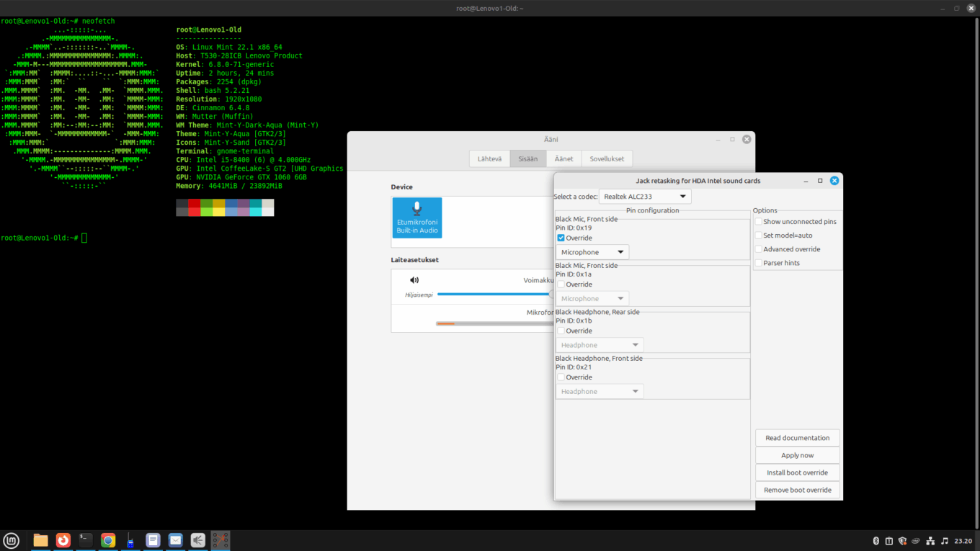The height and width of the screenshot is (551, 980).
Task: Enable Override for Pin ID 0x21
Action: coord(561,377)
